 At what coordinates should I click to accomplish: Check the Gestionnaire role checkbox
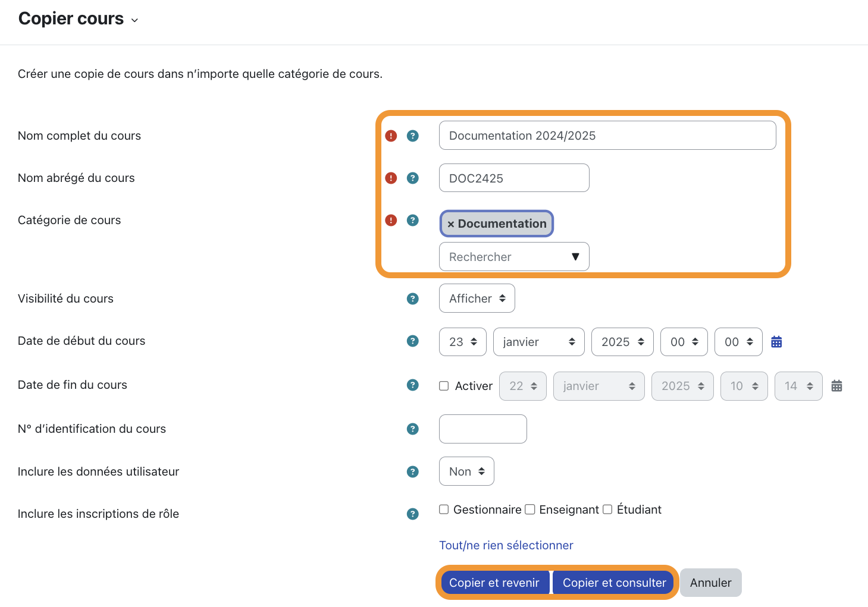[x=444, y=509]
